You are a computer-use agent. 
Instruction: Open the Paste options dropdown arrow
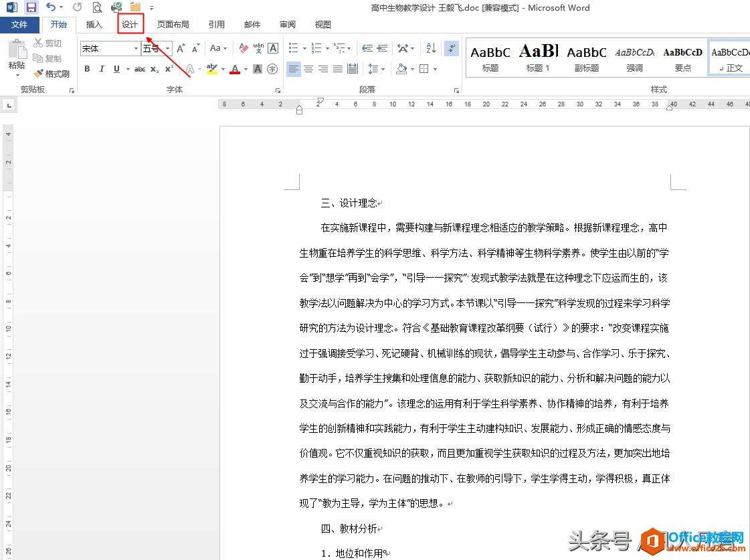click(17, 75)
